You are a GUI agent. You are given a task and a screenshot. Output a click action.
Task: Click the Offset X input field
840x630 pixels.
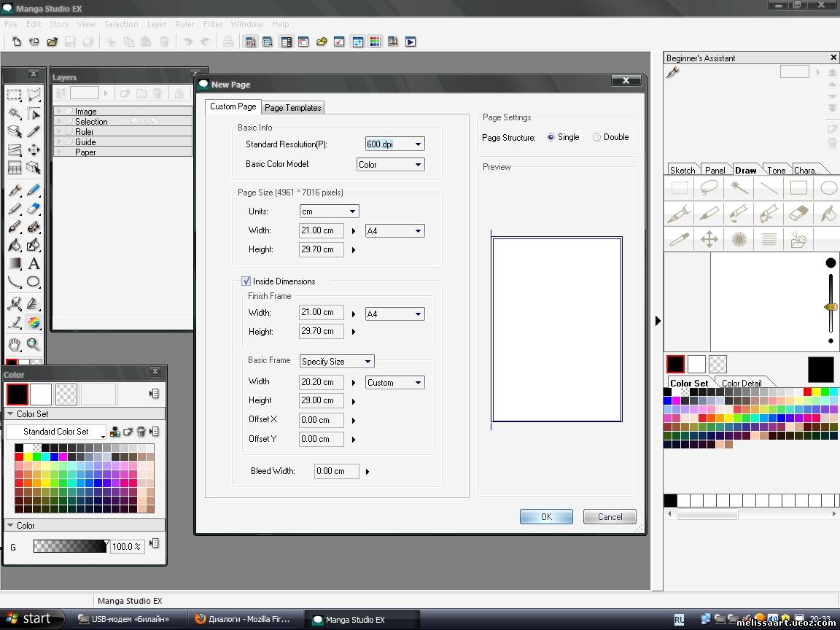[321, 420]
